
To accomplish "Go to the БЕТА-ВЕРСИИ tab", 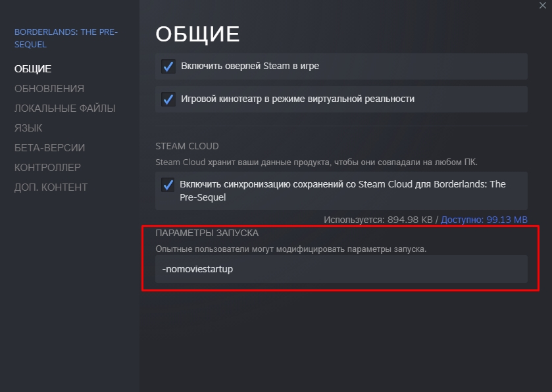I will [x=49, y=147].
